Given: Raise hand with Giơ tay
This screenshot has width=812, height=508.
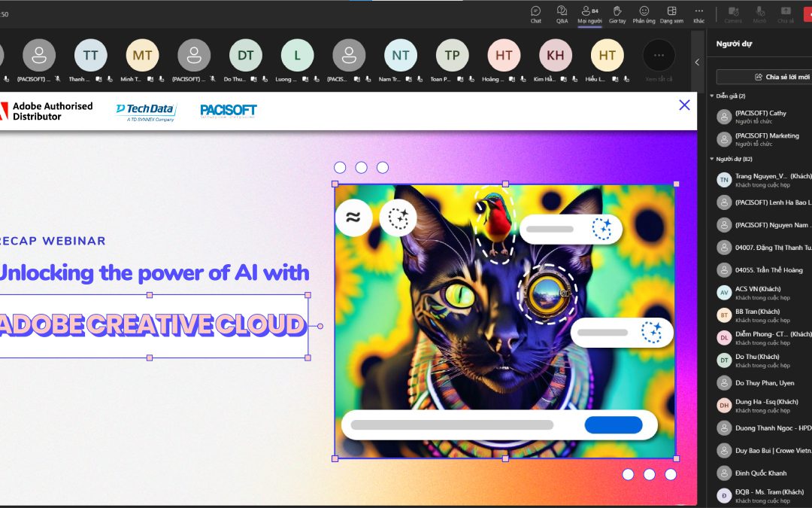Looking at the screenshot, I should (617, 14).
